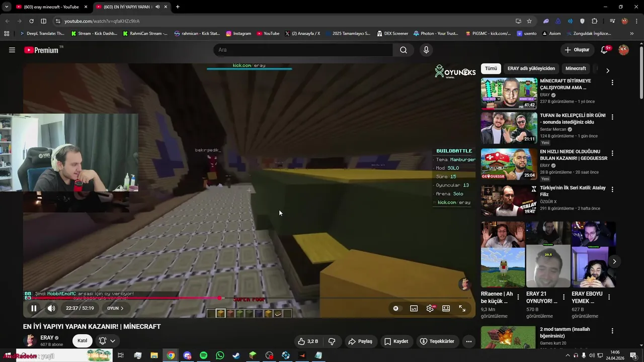Image resolution: width=644 pixels, height=362 pixels.
Task: Click the YouTube Premium logo
Action: [41, 50]
